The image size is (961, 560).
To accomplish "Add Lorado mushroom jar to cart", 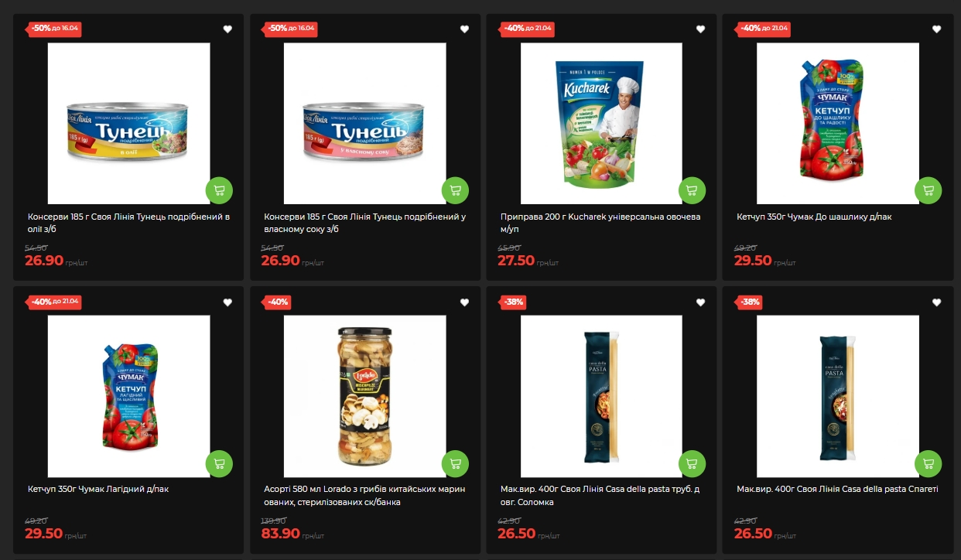I will click(x=455, y=463).
